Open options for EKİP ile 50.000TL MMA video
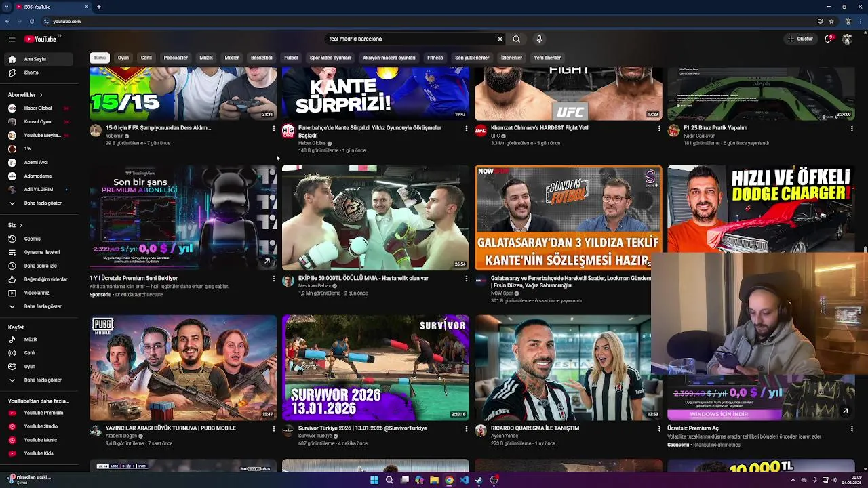Screen dimensions: 868x488 [466, 279]
